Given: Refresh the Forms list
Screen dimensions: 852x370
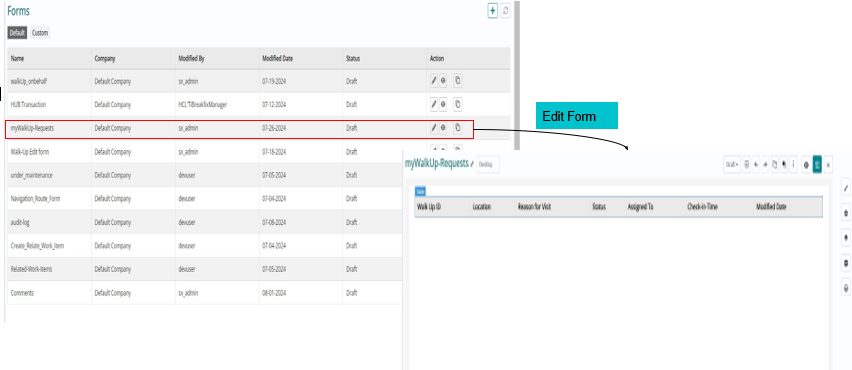Looking at the screenshot, I should tap(505, 11).
